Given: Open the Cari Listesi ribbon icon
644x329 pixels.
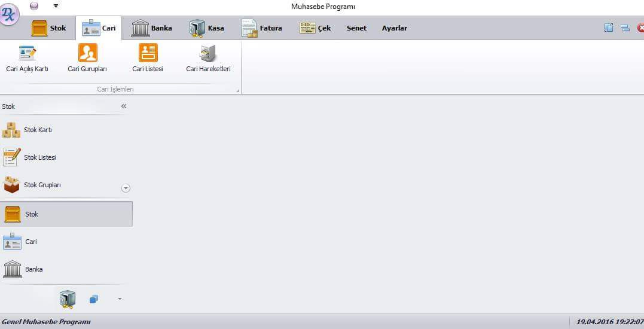Looking at the screenshot, I should tap(148, 59).
